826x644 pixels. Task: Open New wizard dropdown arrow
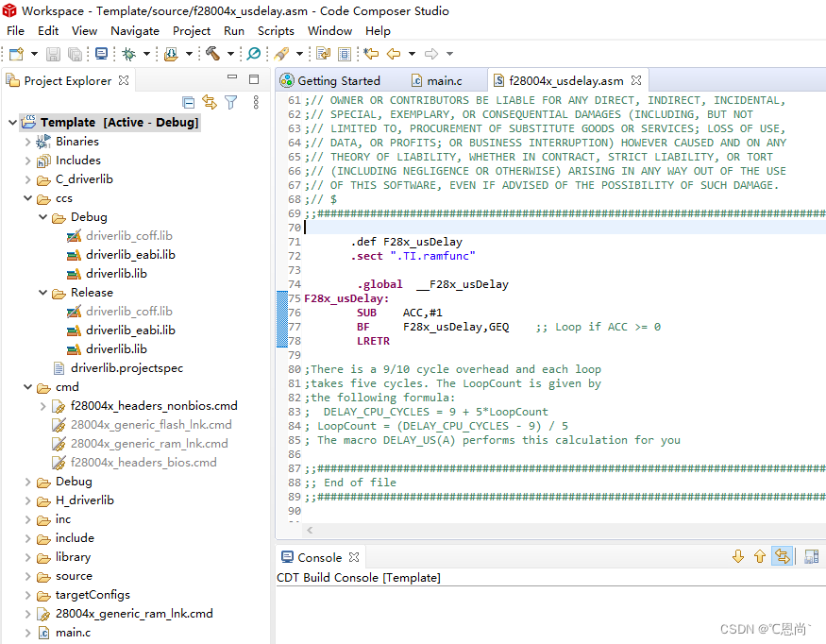(34, 54)
